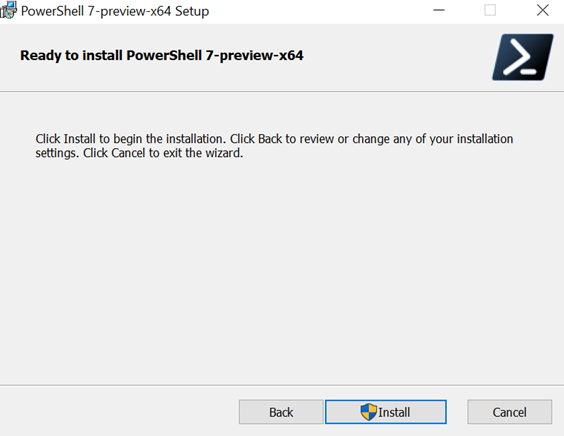
Task: Click the Install button to begin installation
Action: [x=386, y=412]
